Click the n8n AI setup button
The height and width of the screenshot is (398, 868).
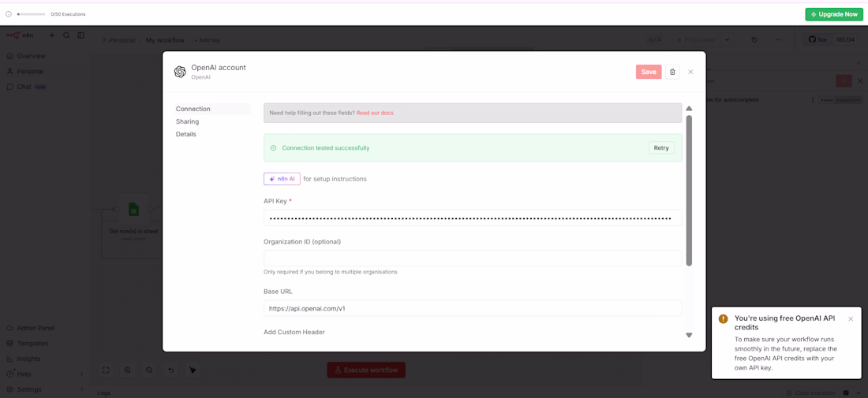click(x=282, y=179)
